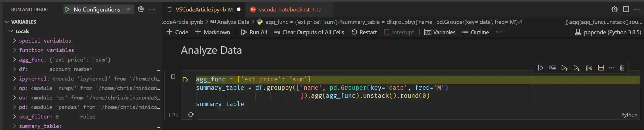Image resolution: width=644 pixels, height=130 pixels.
Task: Expand function variables
Action: point(14,50)
